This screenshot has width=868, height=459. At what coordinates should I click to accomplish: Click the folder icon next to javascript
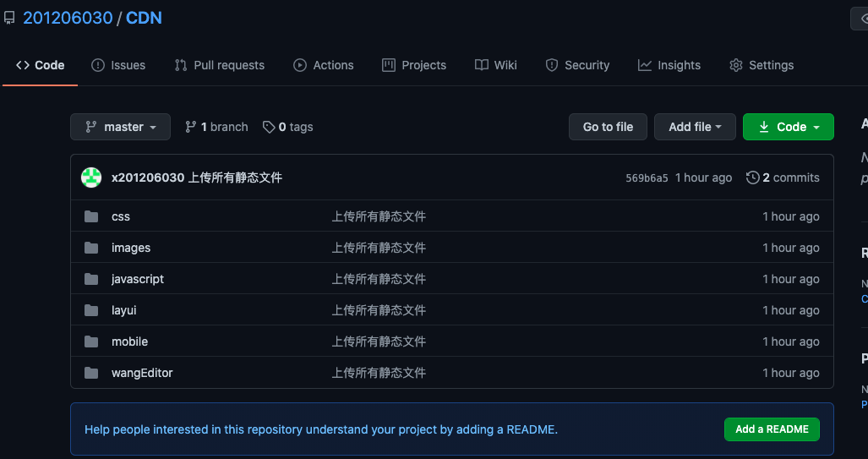[91, 279]
